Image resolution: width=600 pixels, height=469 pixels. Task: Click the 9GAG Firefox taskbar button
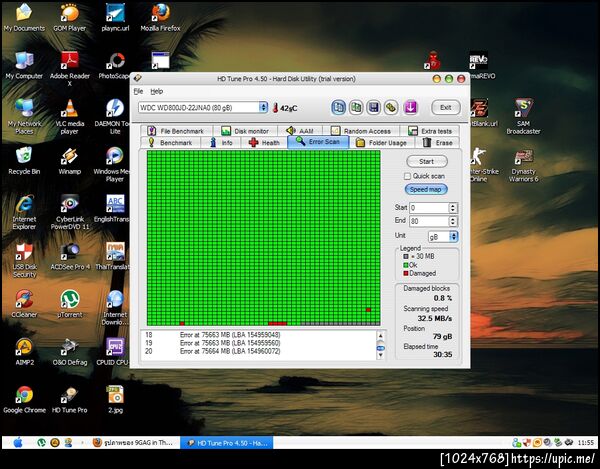134,443
